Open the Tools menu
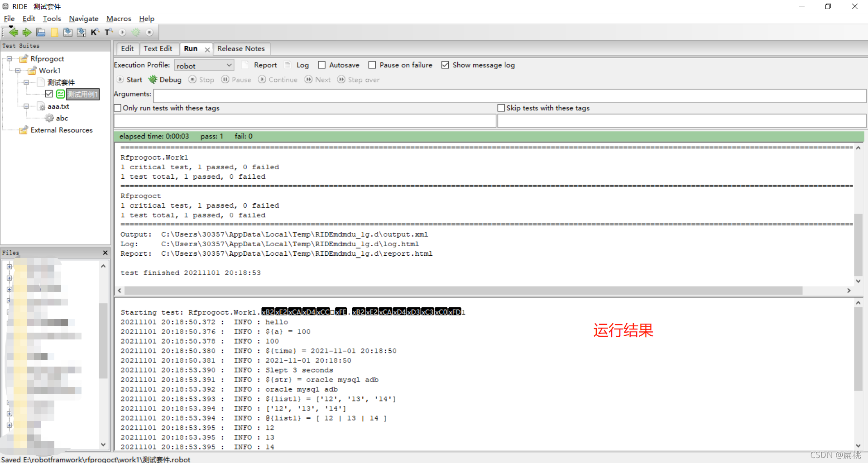The width and height of the screenshot is (868, 463). tap(51, 19)
